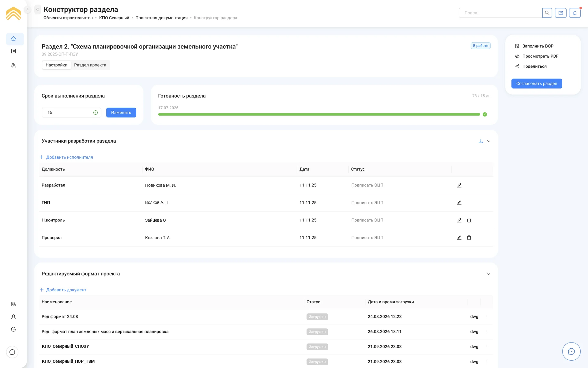
Task: Click Поделиться action
Action: (531, 66)
